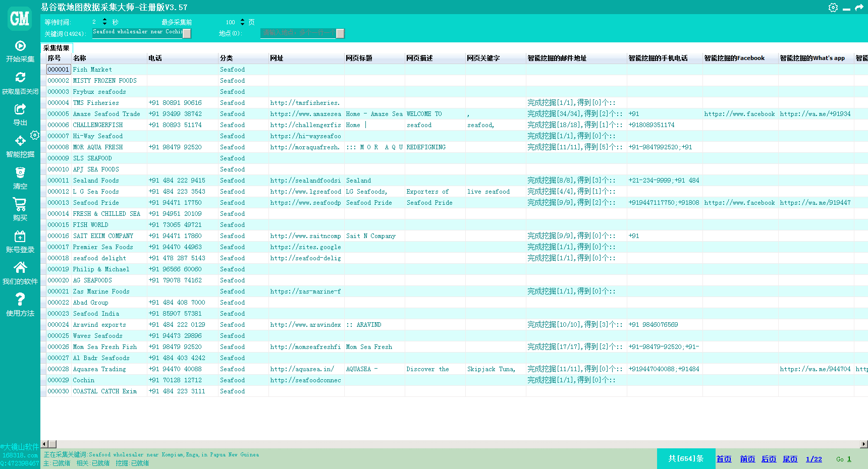Open the 导出 export icon
This screenshot has height=469, width=868.
coord(20,109)
